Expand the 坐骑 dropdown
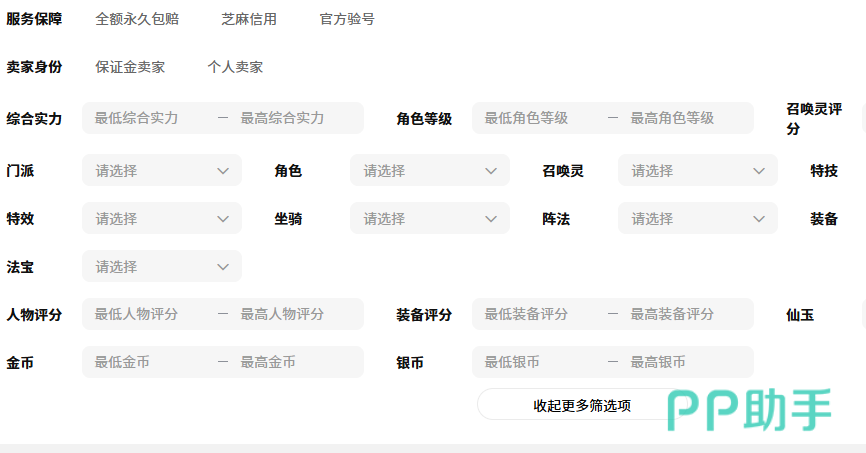 pyautogui.click(x=430, y=219)
